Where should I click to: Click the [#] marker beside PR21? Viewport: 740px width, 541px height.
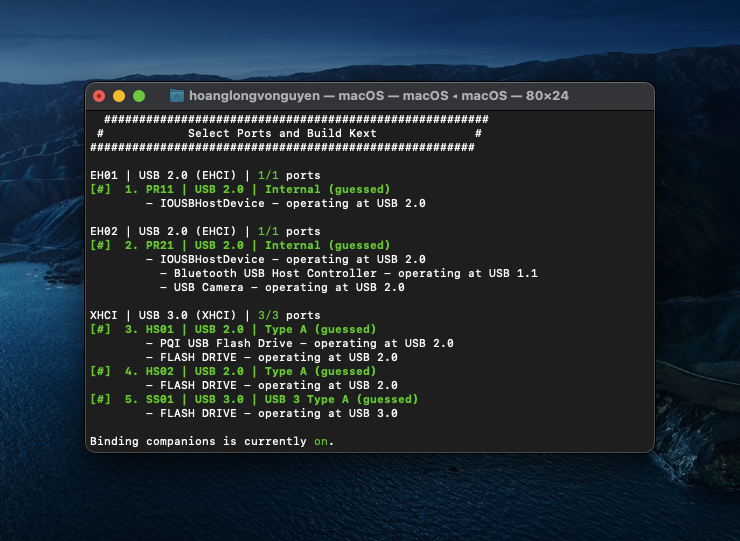pos(100,245)
